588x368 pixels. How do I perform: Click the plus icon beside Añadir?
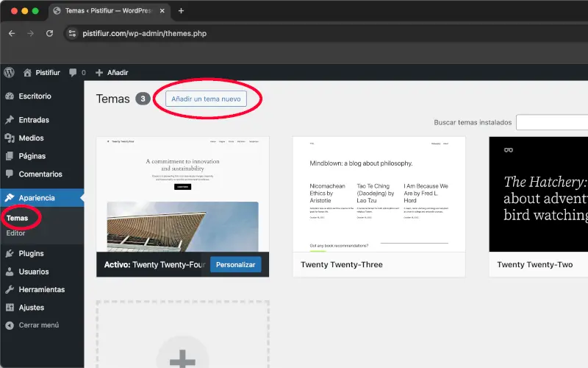pos(99,72)
